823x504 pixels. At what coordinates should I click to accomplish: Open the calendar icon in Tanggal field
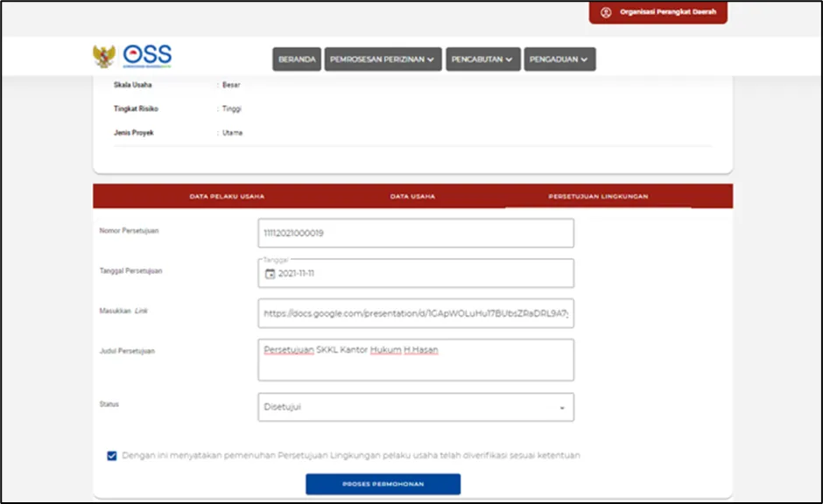tap(270, 273)
